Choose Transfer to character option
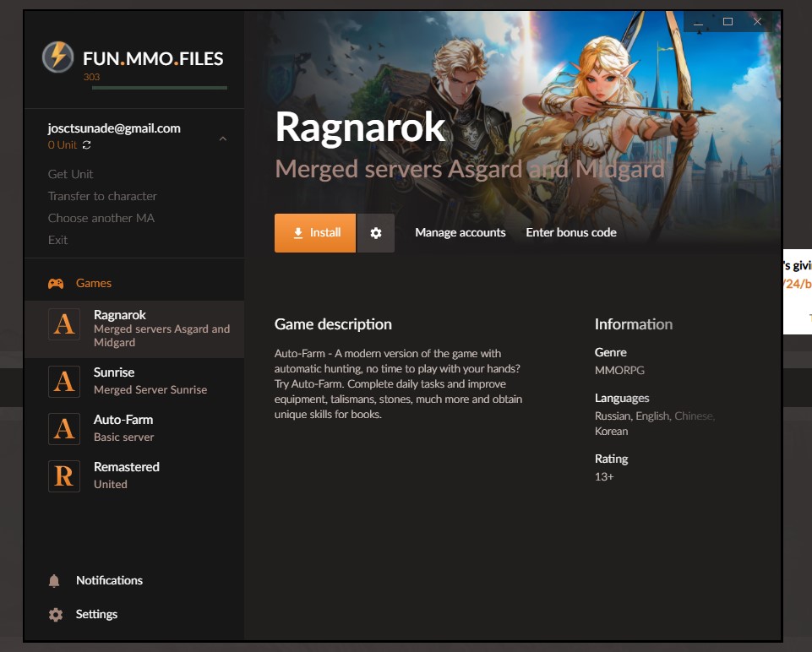The width and height of the screenshot is (812, 652). point(102,196)
